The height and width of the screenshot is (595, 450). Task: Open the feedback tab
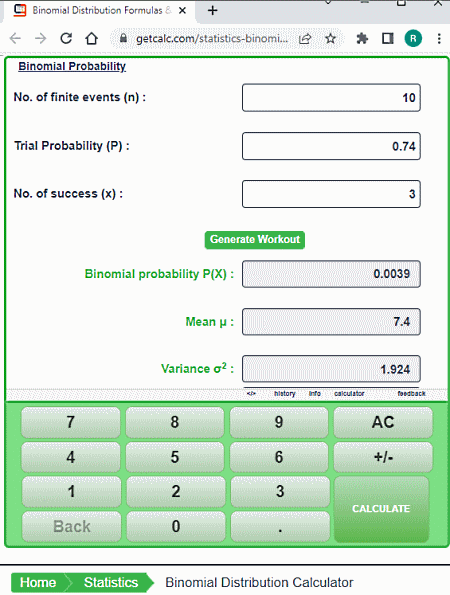tap(411, 394)
